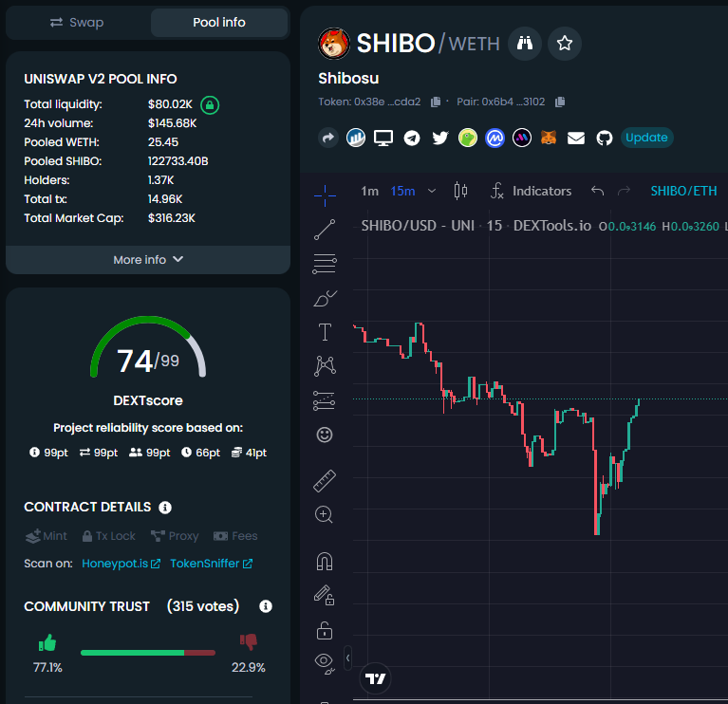Click the $316.23K market cap value
Screen dimensions: 728x704
pos(172,218)
